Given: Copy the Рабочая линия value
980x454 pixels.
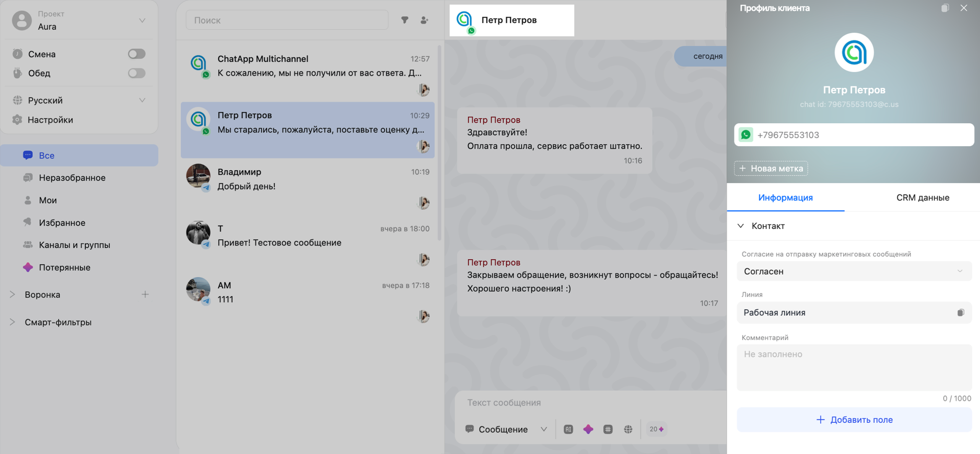Looking at the screenshot, I should 961,313.
